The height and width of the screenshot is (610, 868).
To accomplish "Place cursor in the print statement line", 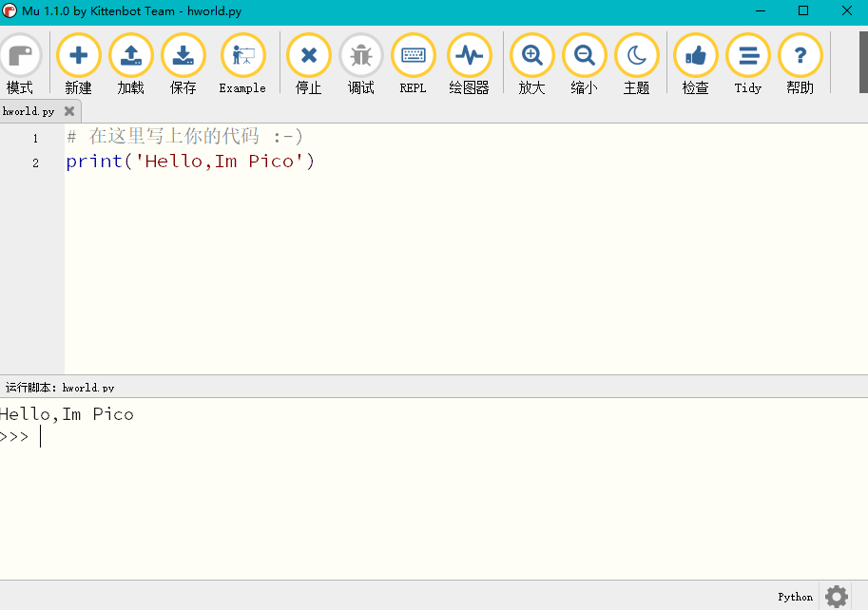I will (x=190, y=161).
